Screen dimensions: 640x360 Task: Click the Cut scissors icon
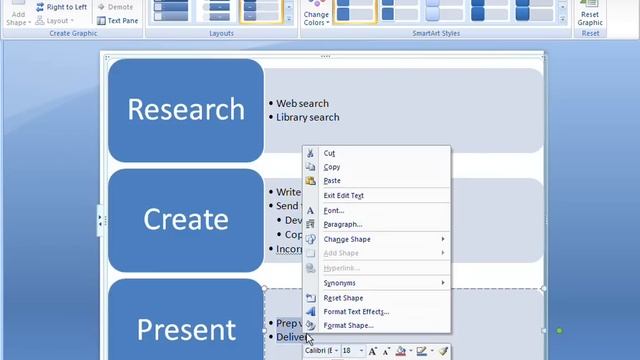click(x=310, y=153)
